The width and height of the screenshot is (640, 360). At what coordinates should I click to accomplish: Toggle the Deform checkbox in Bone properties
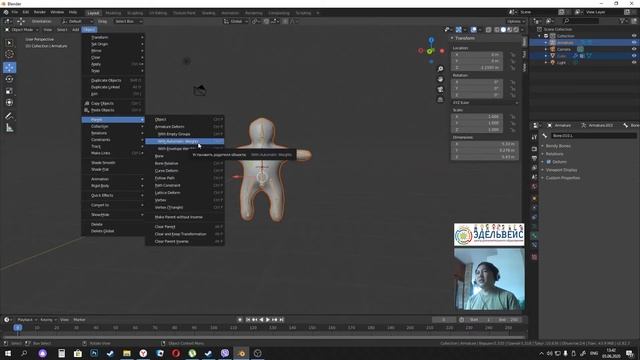tap(549, 162)
